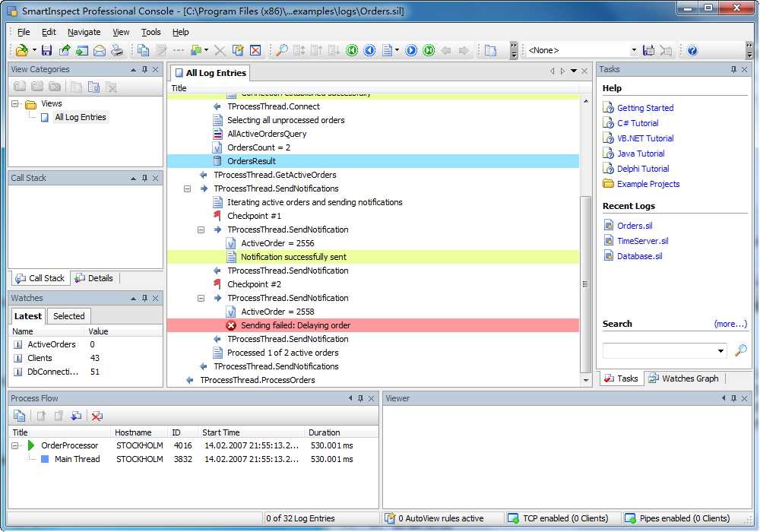Collapse the TProcessThread.SendNotifications node
760x532 pixels.
click(187, 188)
